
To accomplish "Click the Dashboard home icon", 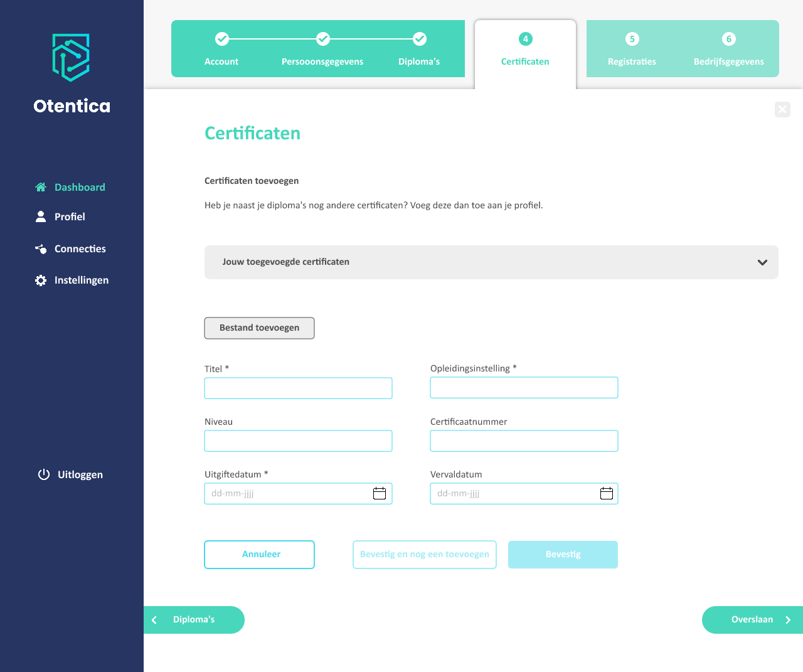I will click(x=41, y=187).
